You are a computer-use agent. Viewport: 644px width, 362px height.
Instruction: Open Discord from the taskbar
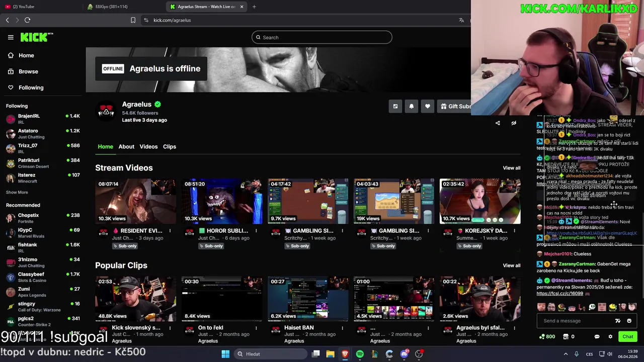point(404,354)
